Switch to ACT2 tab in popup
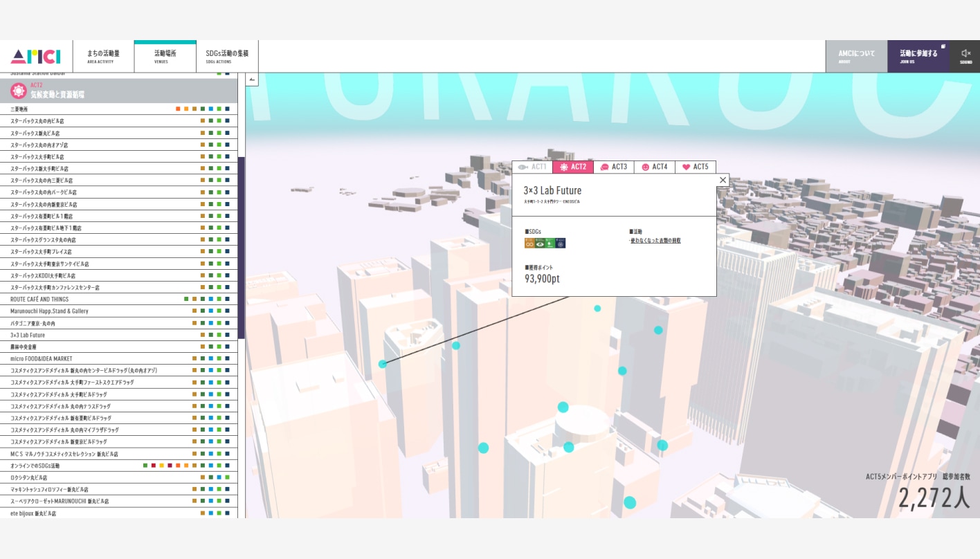Image resolution: width=980 pixels, height=559 pixels. point(573,167)
